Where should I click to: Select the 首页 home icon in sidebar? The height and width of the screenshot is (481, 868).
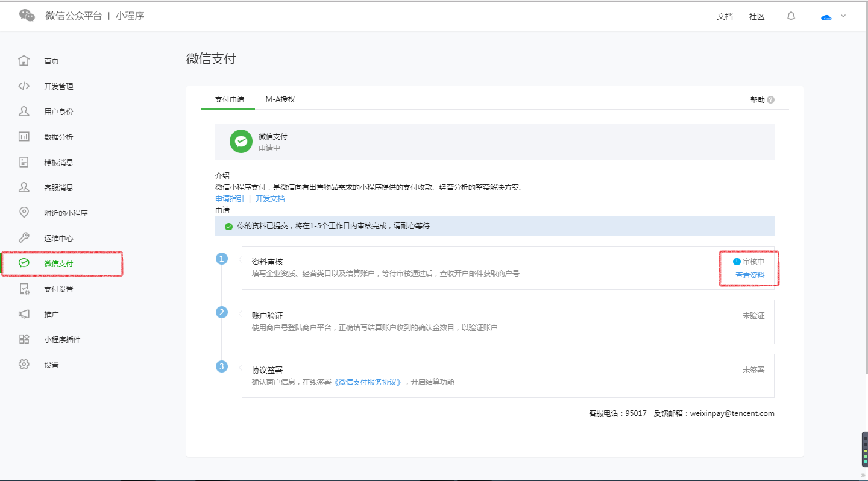click(x=24, y=61)
